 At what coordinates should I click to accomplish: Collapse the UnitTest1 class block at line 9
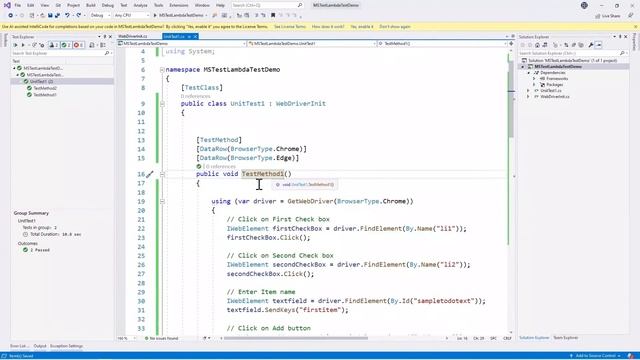click(x=162, y=104)
